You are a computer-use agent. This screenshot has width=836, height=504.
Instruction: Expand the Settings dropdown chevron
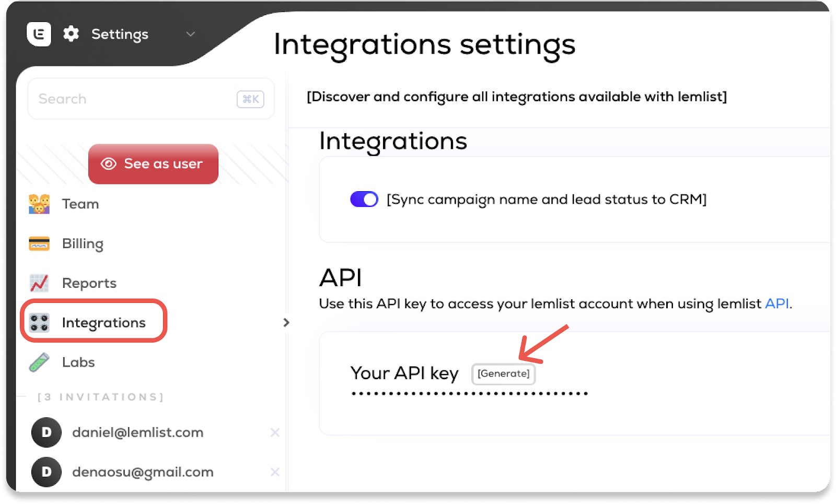click(x=190, y=34)
